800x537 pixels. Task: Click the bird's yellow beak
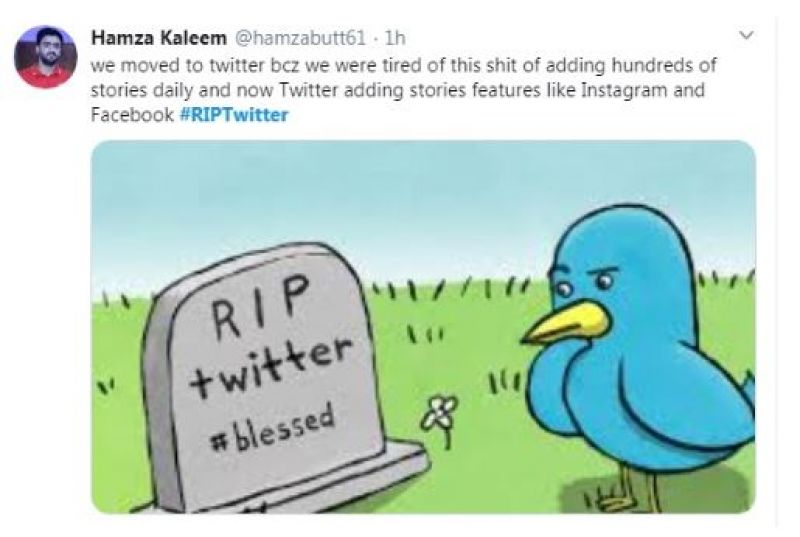point(568,323)
